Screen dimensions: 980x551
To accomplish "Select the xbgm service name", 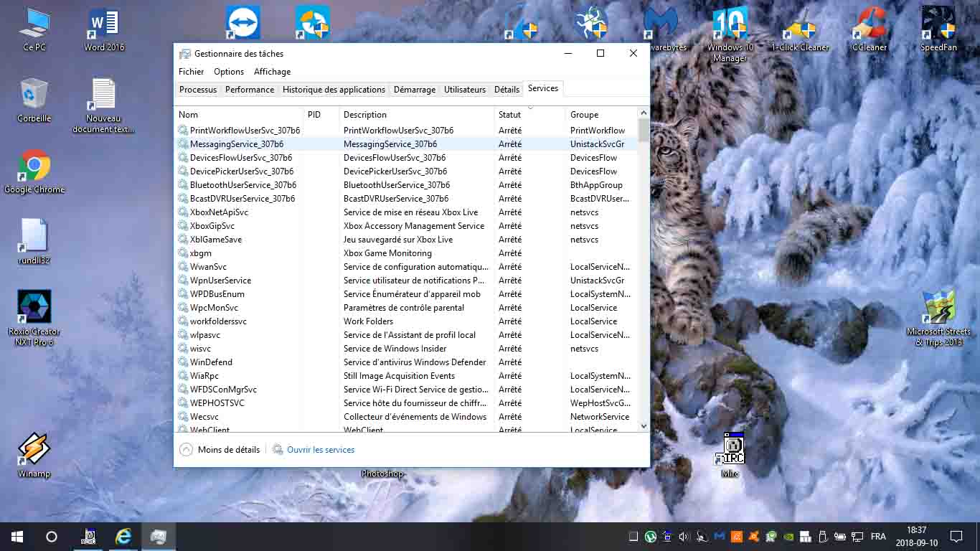I will tap(200, 253).
